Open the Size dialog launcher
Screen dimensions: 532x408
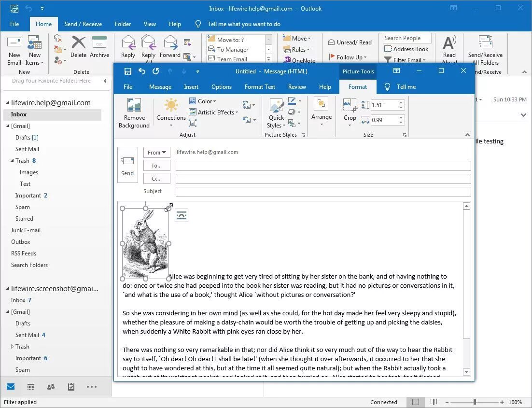click(x=405, y=135)
